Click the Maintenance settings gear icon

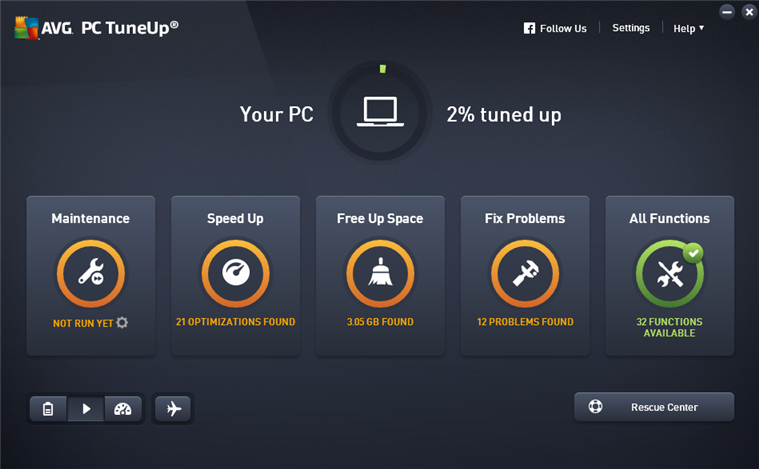pyautogui.click(x=122, y=322)
